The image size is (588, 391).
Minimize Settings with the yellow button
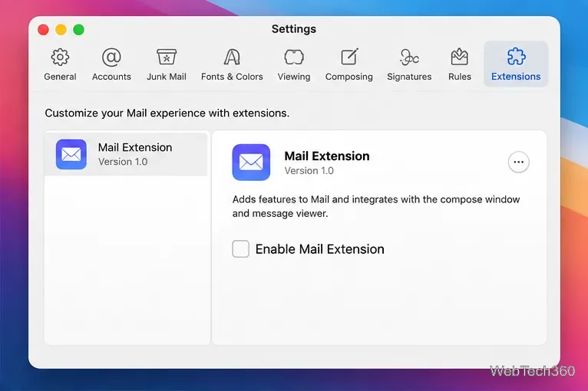pos(61,30)
